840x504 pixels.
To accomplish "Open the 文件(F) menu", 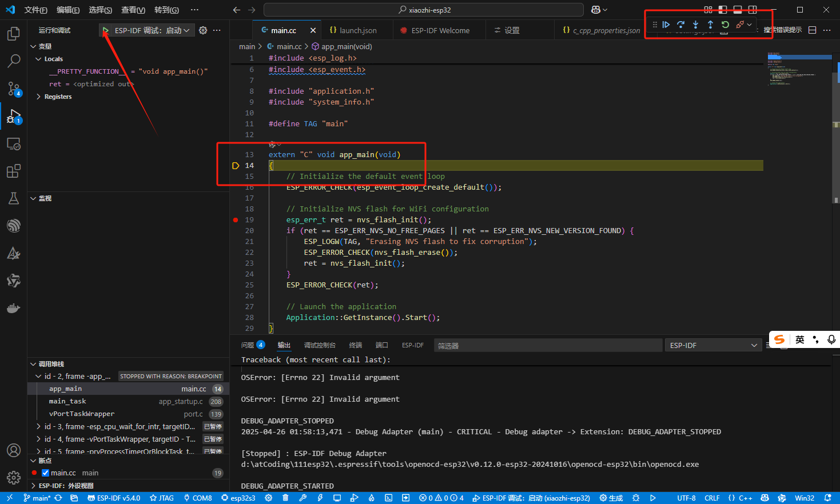I will (35, 10).
